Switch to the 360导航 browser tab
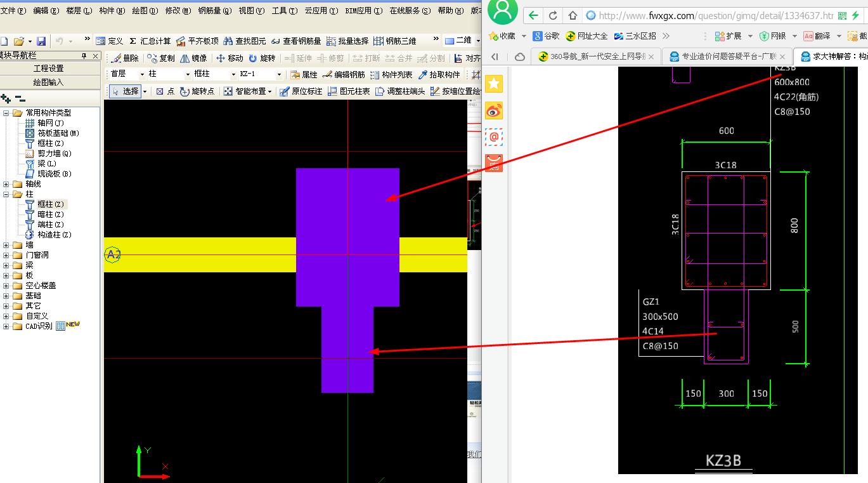Image resolution: width=868 pixels, height=483 pixels. click(596, 56)
